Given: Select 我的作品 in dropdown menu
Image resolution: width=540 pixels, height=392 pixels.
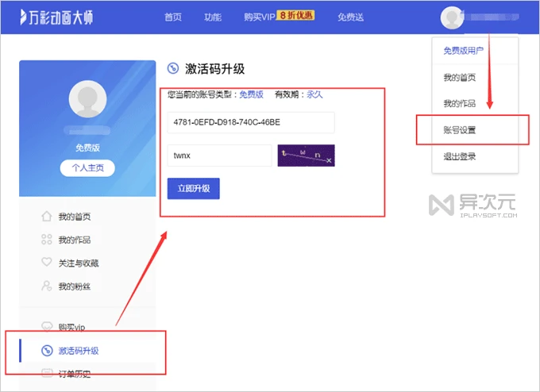Looking at the screenshot, I should click(x=460, y=103).
